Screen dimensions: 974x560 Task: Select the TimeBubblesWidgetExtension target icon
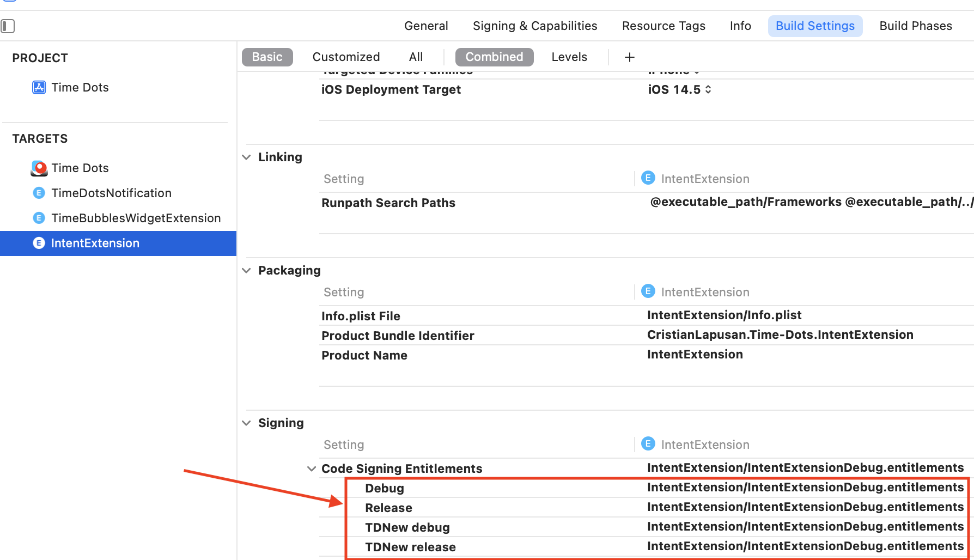(39, 218)
